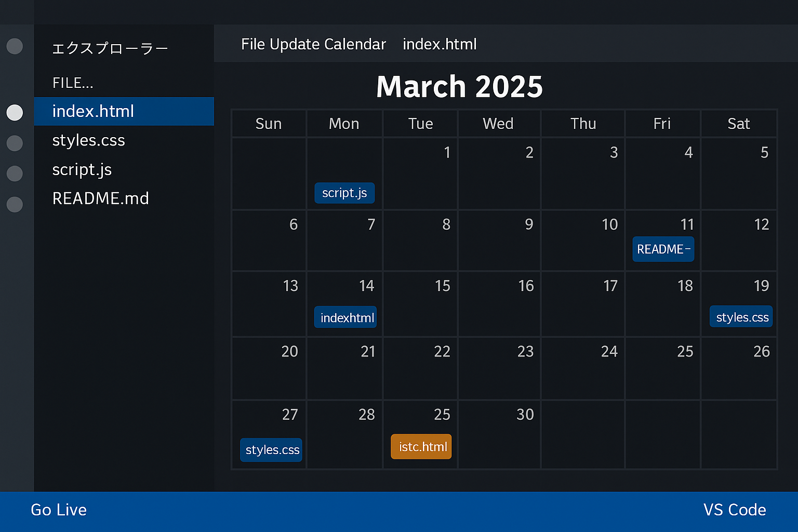Image resolution: width=798 pixels, height=532 pixels.
Task: Select script.js in the explorer
Action: point(82,169)
